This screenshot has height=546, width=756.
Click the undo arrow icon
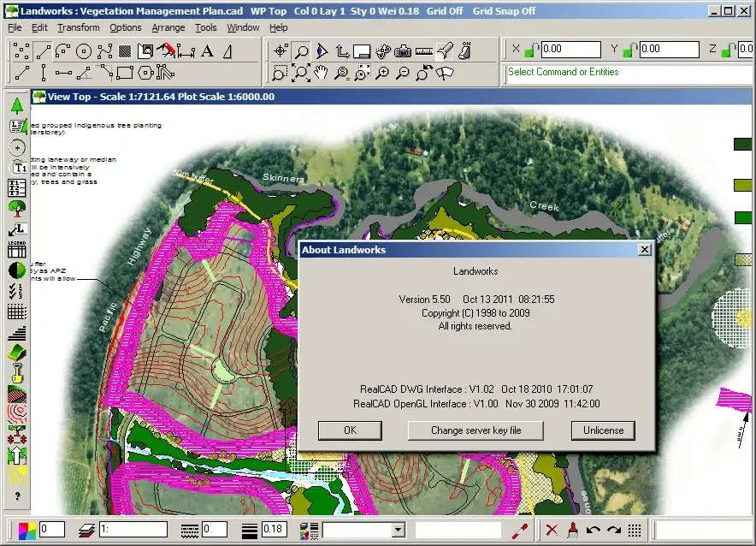coord(593,530)
